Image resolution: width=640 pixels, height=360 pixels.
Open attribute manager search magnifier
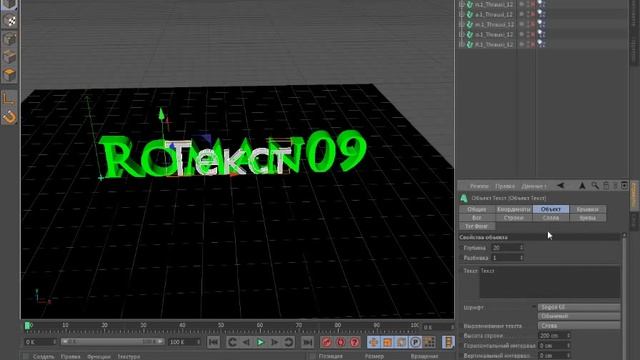(x=595, y=186)
